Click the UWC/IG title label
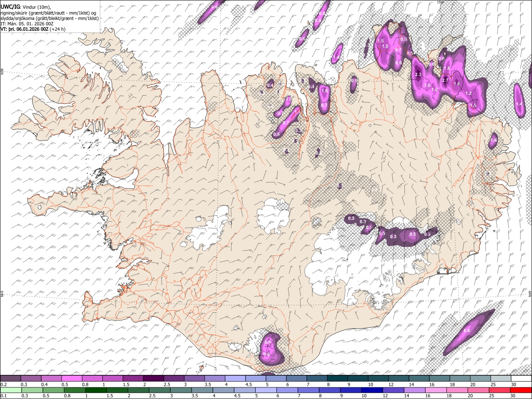This screenshot has height=399, width=532. pyautogui.click(x=10, y=7)
